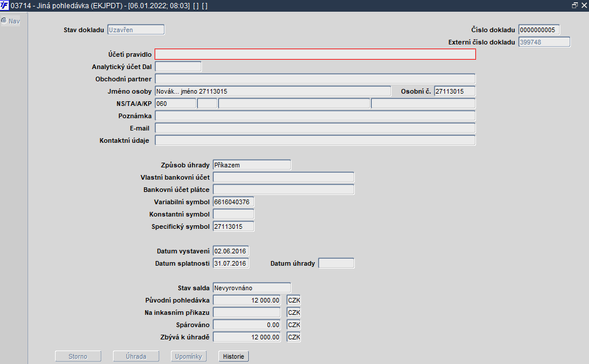Viewport: 589px width, 364px height.
Task: Click the CZK box beside Spárováno
Action: pos(294,325)
